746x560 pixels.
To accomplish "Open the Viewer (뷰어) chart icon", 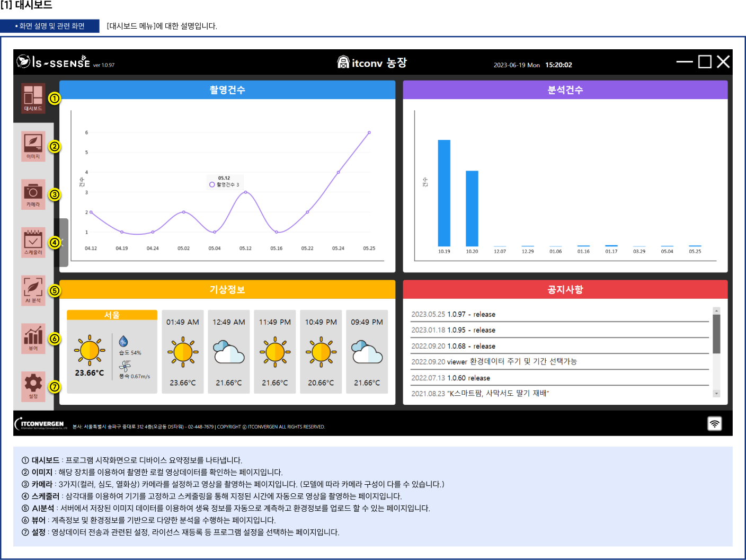I will 33,338.
